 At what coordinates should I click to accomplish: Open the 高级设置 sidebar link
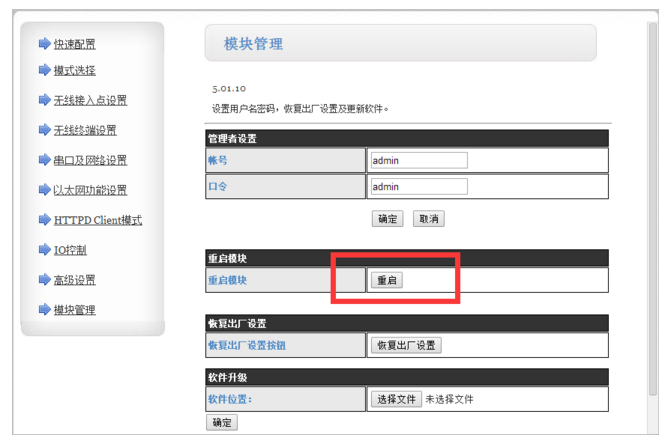coord(75,280)
